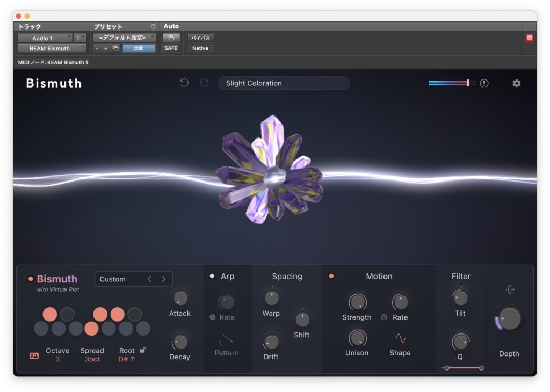Disable the Motion section toggle

[331, 277]
